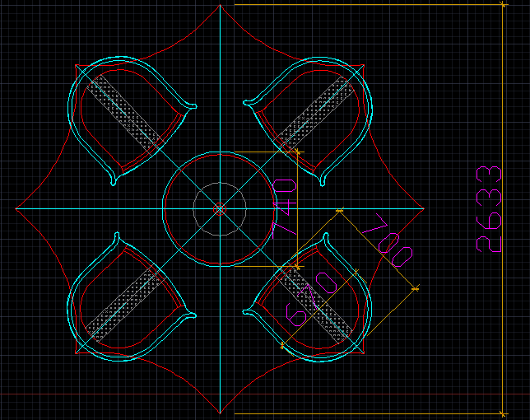Image resolution: width=530 pixels, height=420 pixels.
Task: Pick the left point of the red star outline
Action: tap(16, 209)
